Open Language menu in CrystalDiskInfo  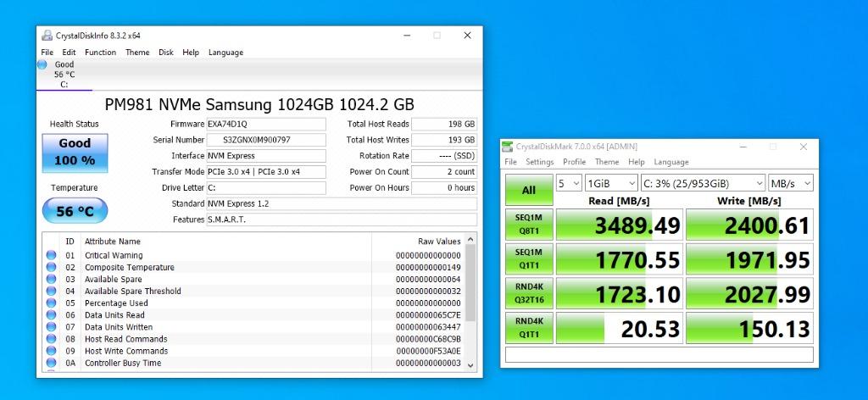(x=225, y=52)
